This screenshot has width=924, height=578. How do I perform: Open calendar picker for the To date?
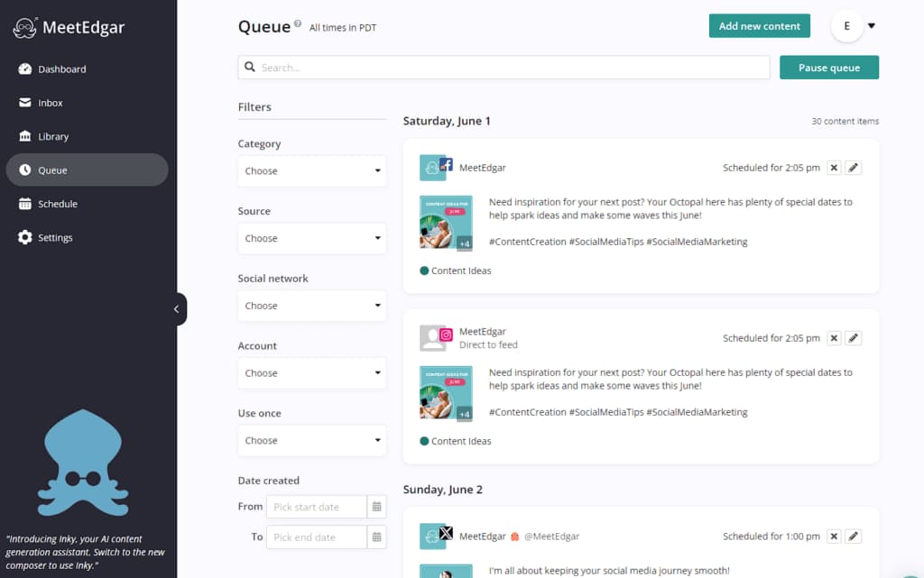coord(377,537)
